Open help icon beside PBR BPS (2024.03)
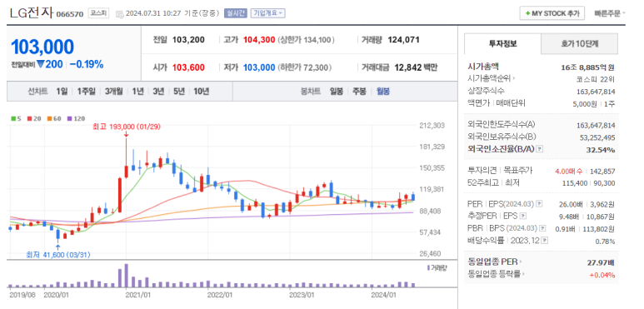 (x=543, y=227)
